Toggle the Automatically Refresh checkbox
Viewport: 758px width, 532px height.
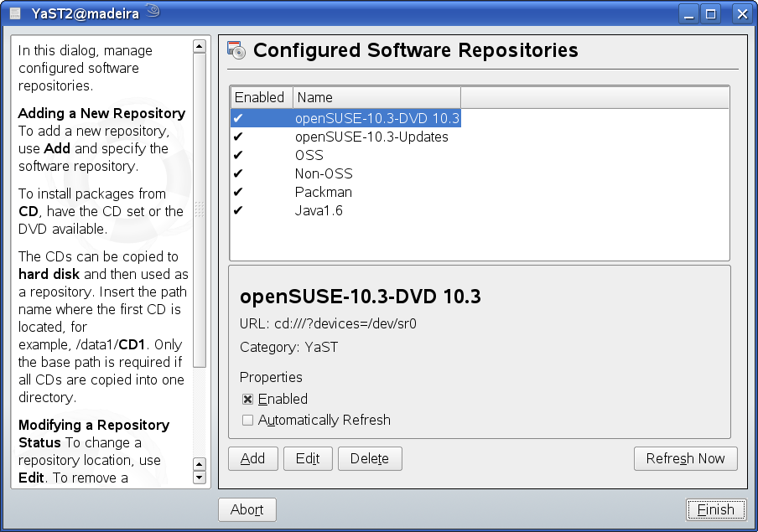(x=247, y=420)
